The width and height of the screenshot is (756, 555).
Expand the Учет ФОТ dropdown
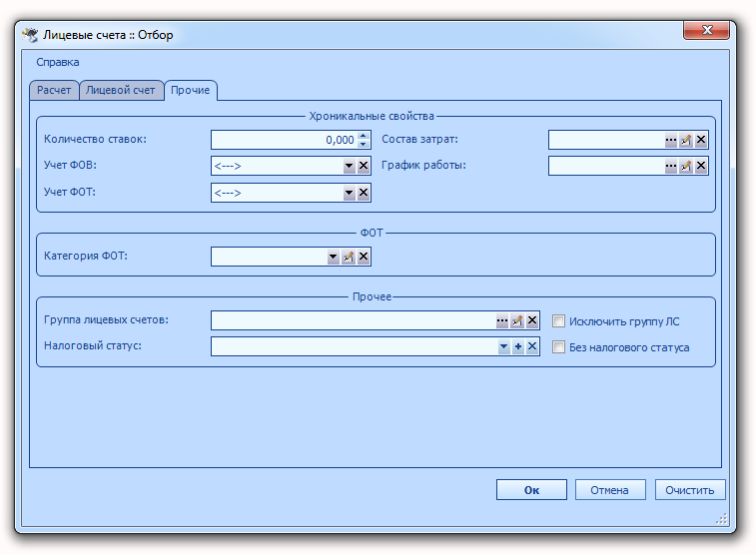pyautogui.click(x=350, y=194)
